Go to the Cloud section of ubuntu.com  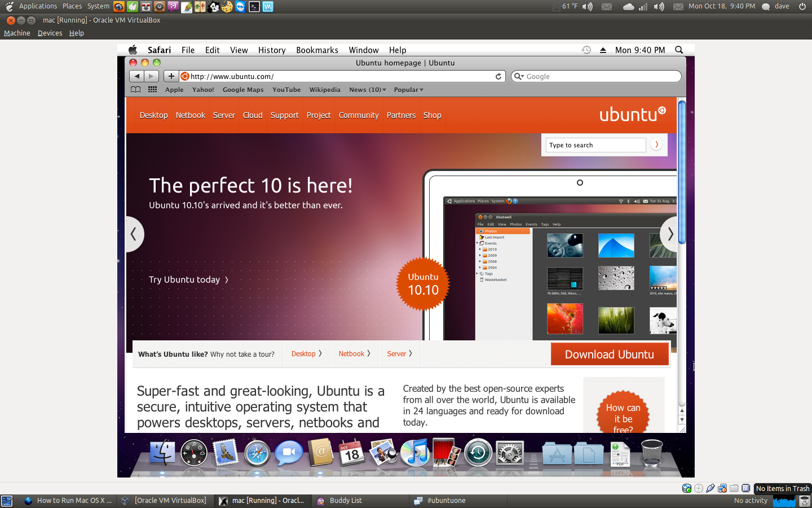tap(253, 115)
